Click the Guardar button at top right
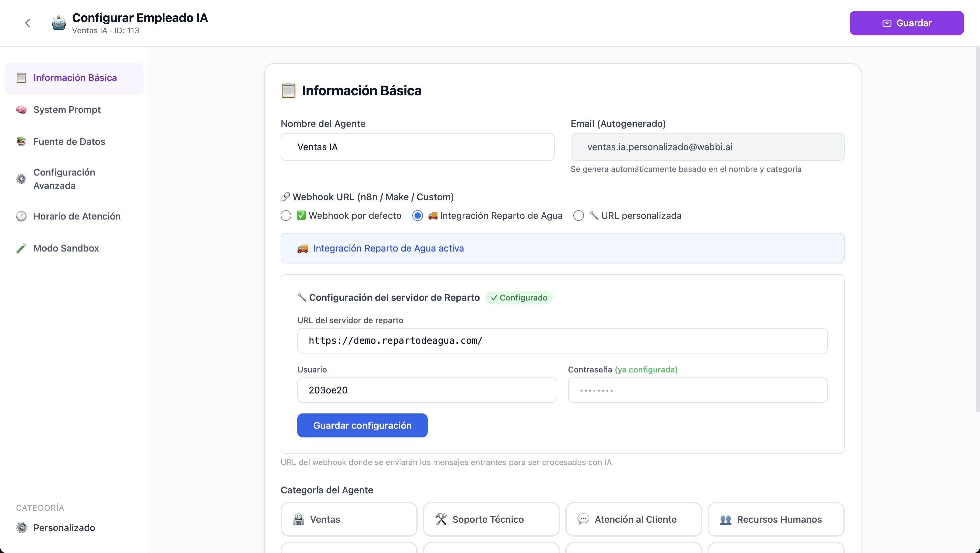980x553 pixels. (x=906, y=23)
